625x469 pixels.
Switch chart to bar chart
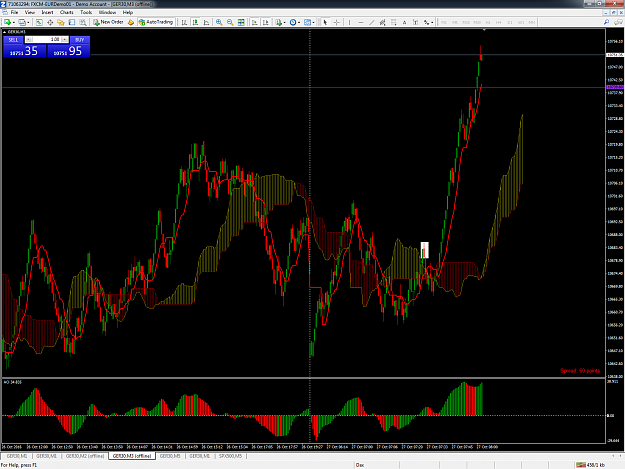[x=184, y=22]
